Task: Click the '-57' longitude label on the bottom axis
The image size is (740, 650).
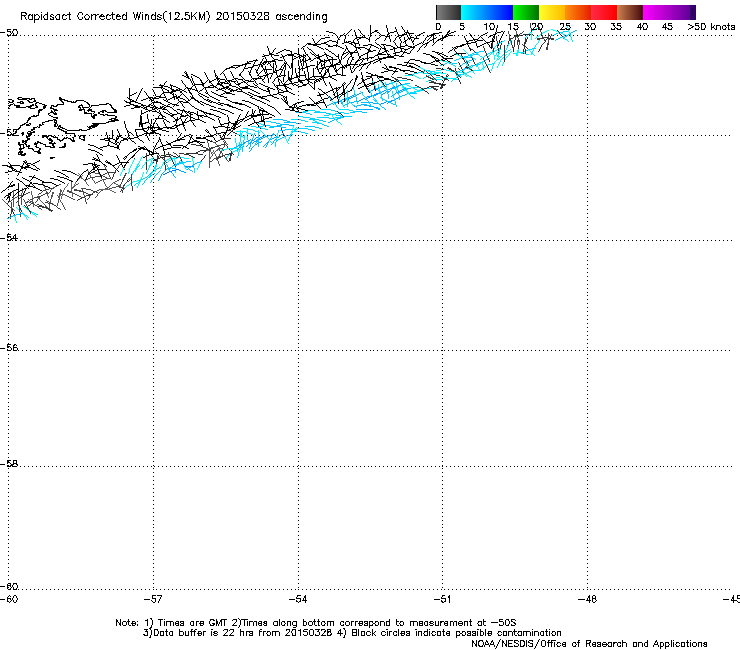Action: click(x=153, y=599)
